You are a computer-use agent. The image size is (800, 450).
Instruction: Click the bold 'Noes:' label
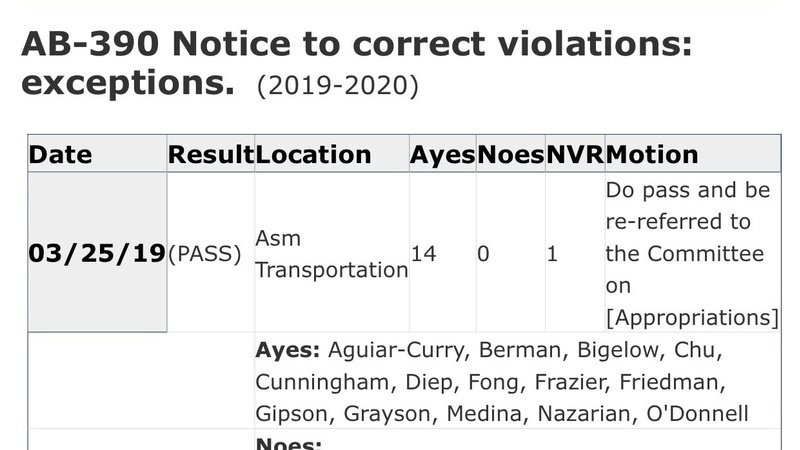click(290, 442)
